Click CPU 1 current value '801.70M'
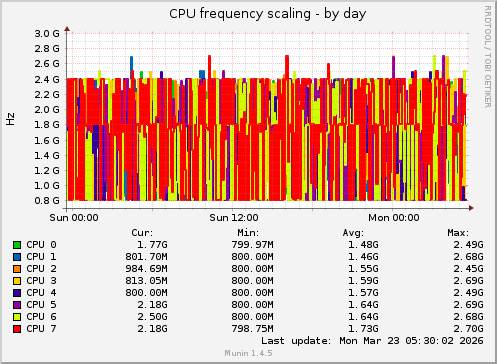Screen dimensions: 497x364 [146, 257]
